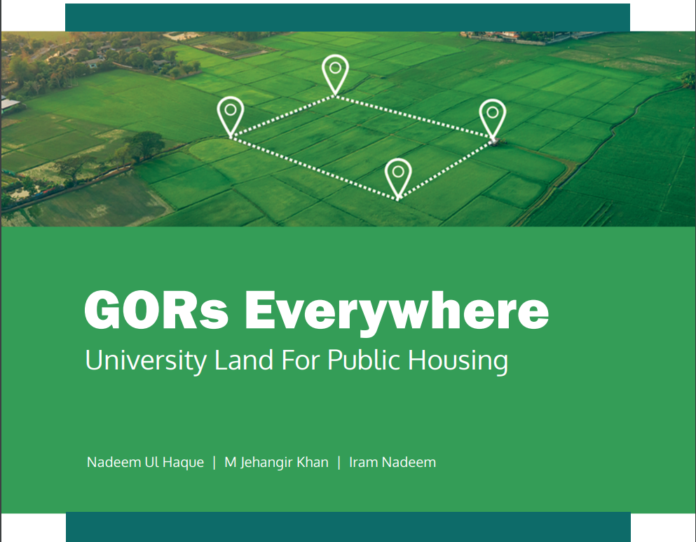Click separator bar after Nadeem Ul Haque
696x542 pixels.
click(x=213, y=462)
